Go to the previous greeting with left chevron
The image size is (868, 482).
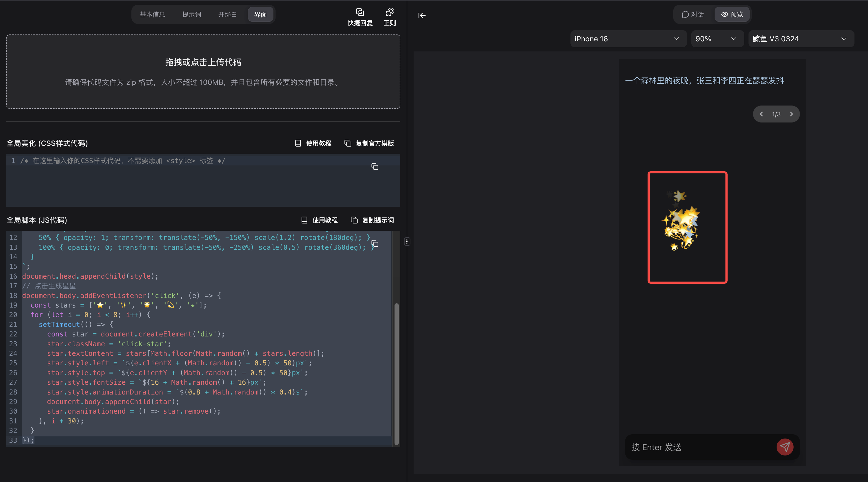click(761, 114)
